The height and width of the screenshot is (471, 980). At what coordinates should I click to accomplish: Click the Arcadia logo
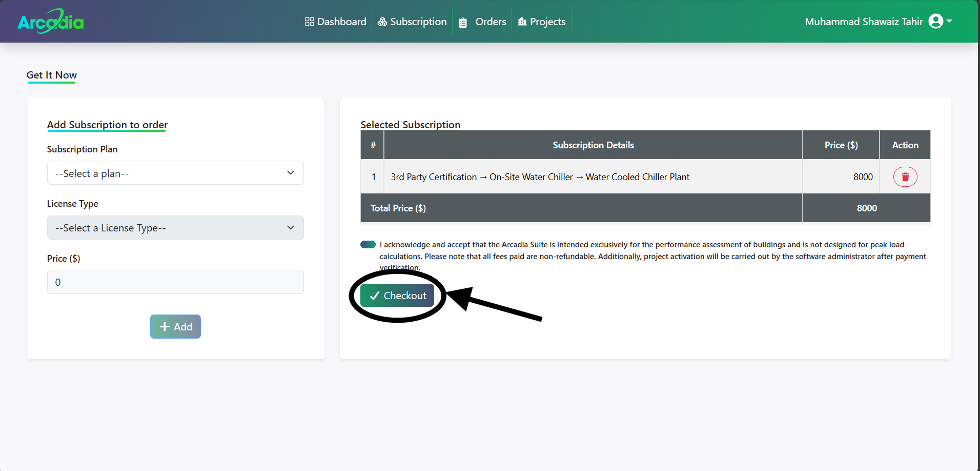[51, 22]
